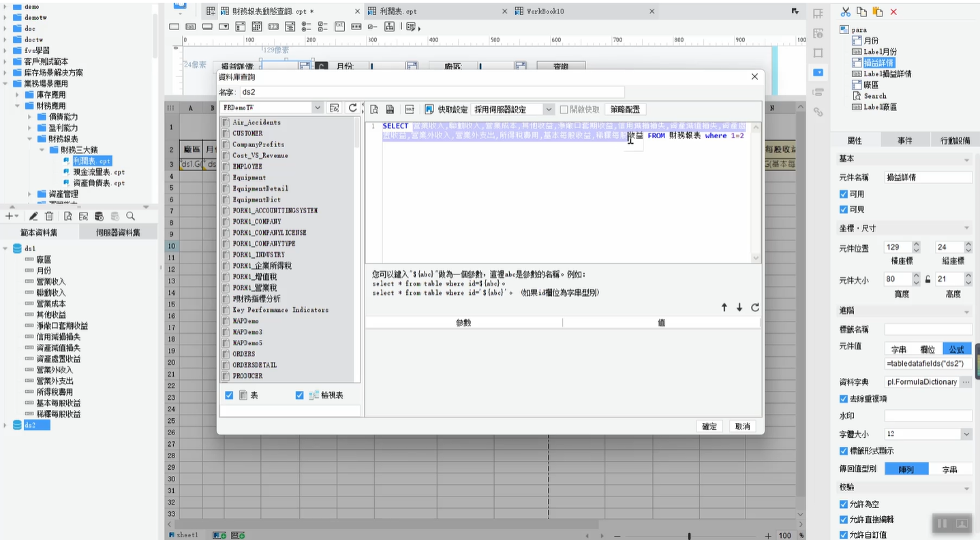
Task: Select the 字串 return value type
Action: click(949, 469)
